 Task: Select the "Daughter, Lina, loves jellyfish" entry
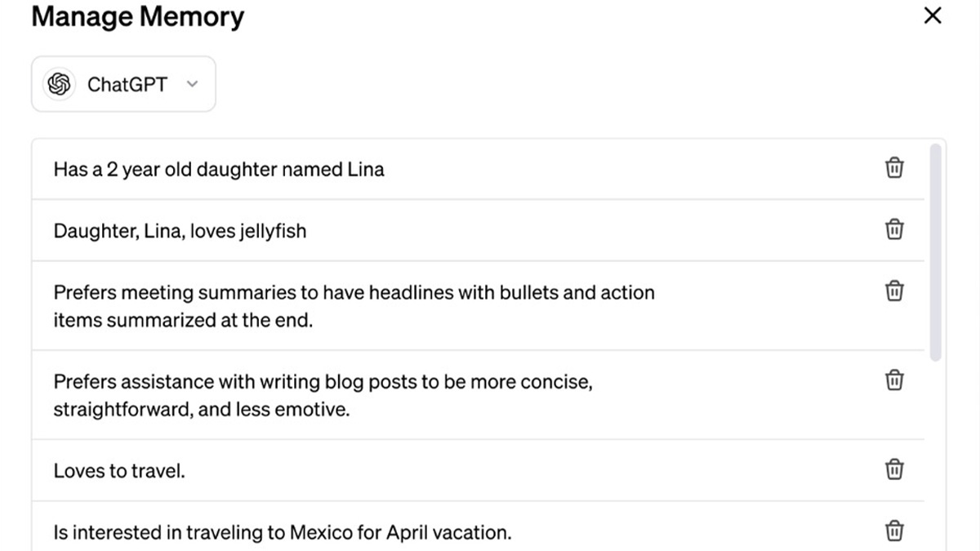pos(180,231)
